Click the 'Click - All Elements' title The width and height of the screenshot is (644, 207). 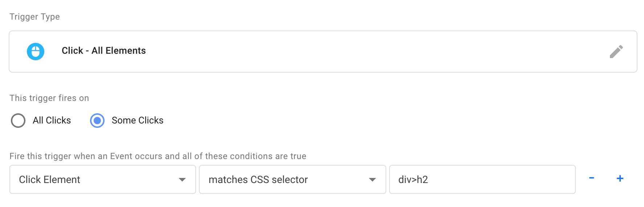coord(104,50)
